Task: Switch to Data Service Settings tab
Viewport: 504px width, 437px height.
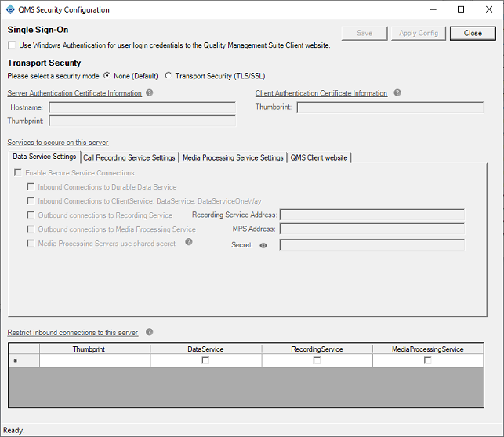Action: click(45, 157)
